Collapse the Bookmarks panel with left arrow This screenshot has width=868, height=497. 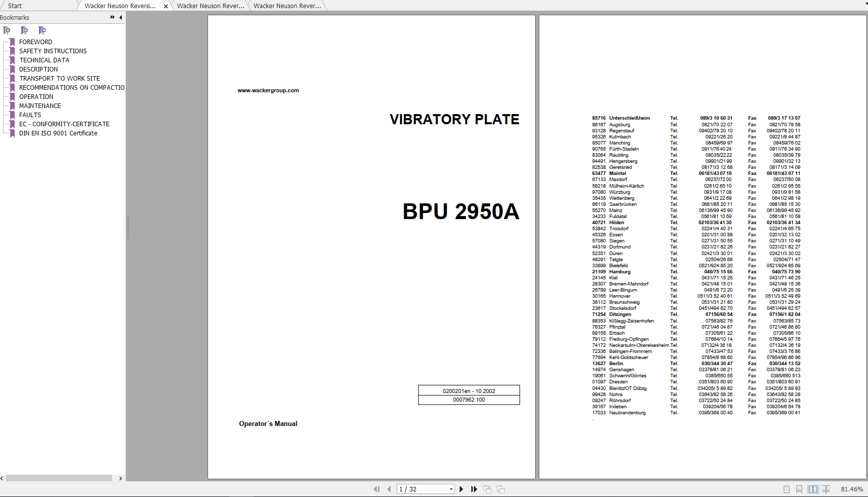pos(121,17)
